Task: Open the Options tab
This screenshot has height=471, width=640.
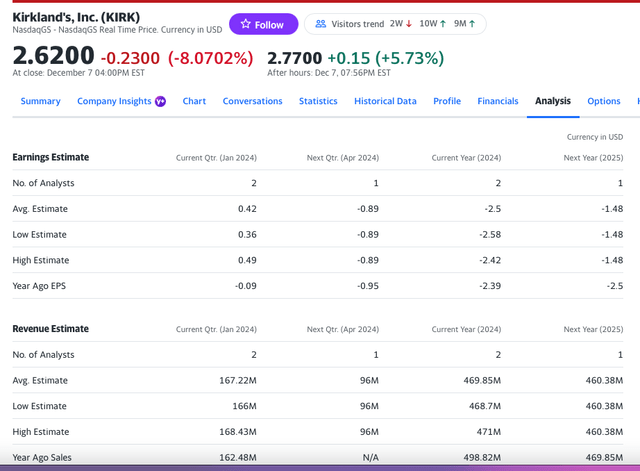Action: [604, 101]
